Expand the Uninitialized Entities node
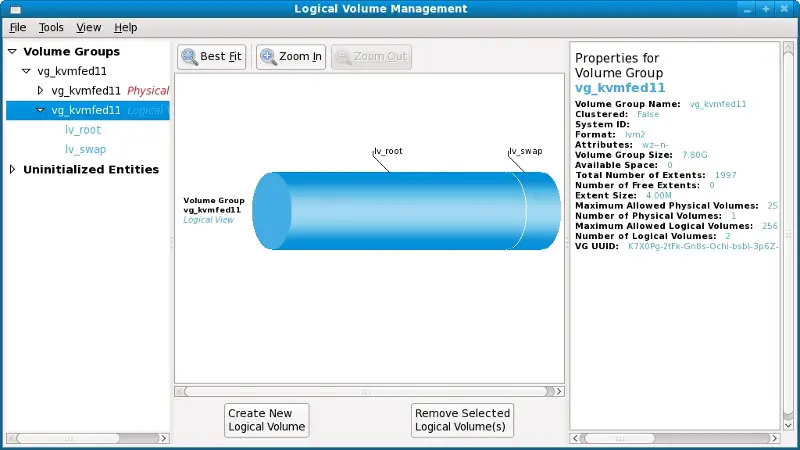The width and height of the screenshot is (800, 450). (12, 170)
